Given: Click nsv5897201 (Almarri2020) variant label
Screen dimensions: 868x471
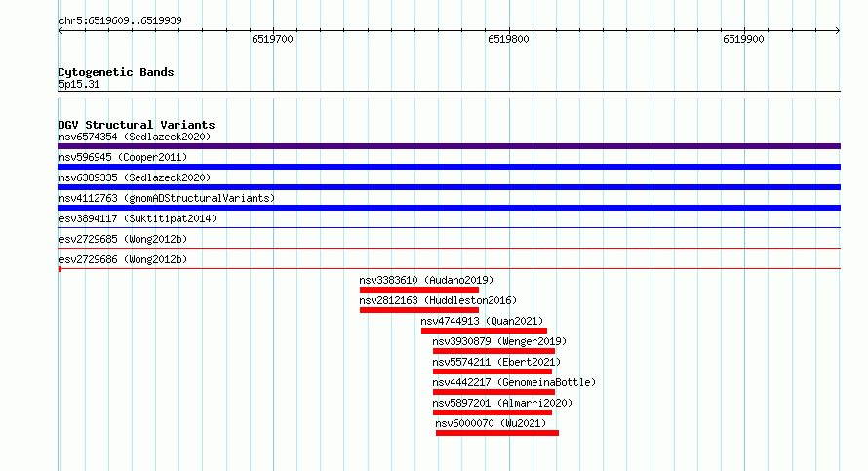Looking at the screenshot, I should (x=502, y=403).
